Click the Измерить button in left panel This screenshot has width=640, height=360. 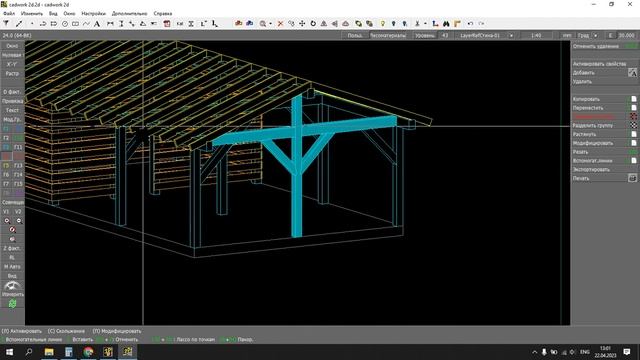13,294
